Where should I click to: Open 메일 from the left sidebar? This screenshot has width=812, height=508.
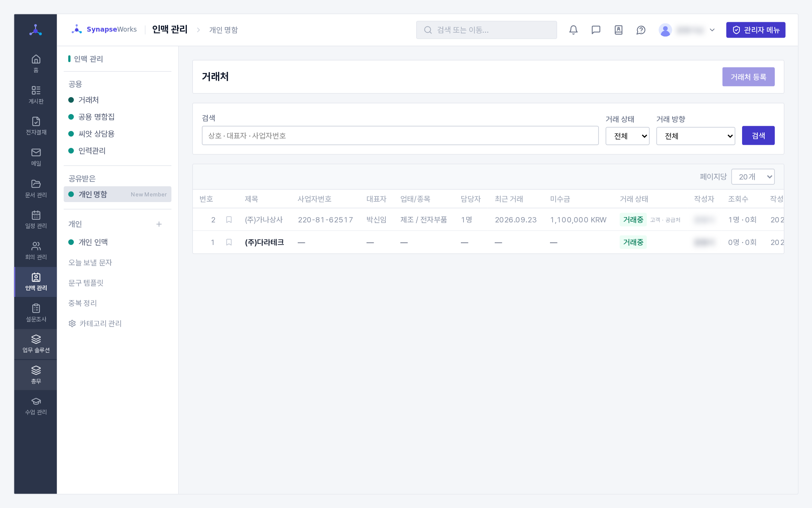tap(36, 157)
